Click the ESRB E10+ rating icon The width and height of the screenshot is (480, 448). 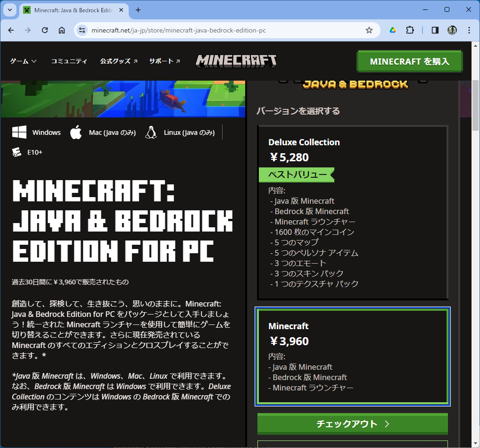pyautogui.click(x=17, y=152)
